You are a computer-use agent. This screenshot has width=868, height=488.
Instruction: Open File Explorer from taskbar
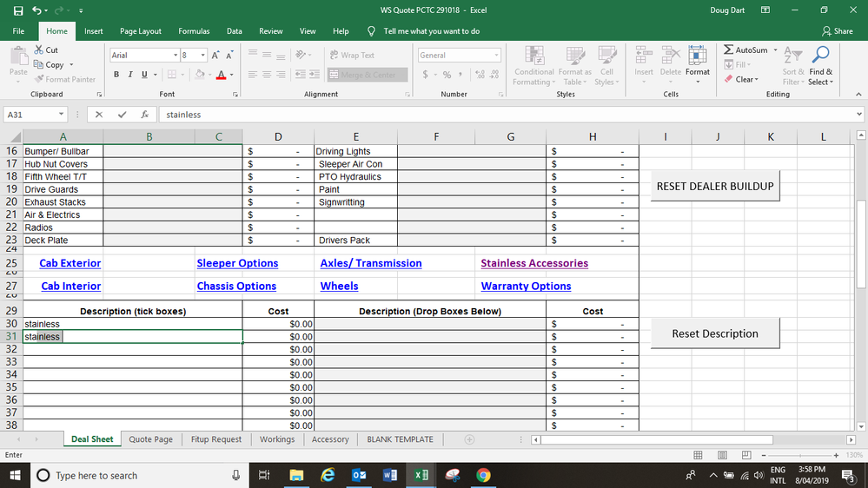[x=296, y=475]
